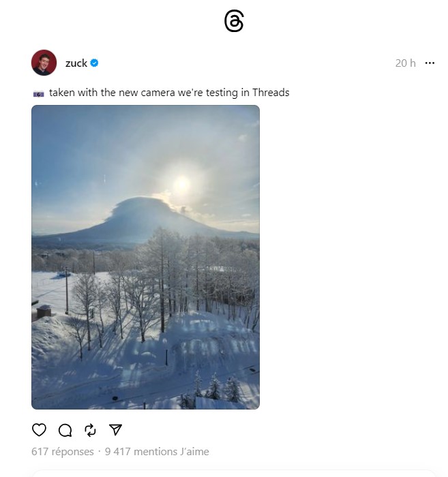Click the sun in the photo

[181, 184]
